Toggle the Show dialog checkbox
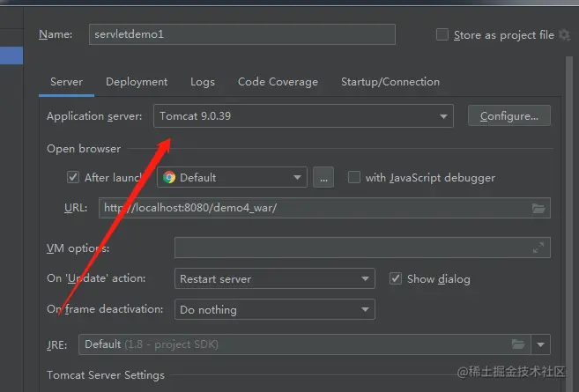Screen dimensions: 579x392 pos(396,278)
